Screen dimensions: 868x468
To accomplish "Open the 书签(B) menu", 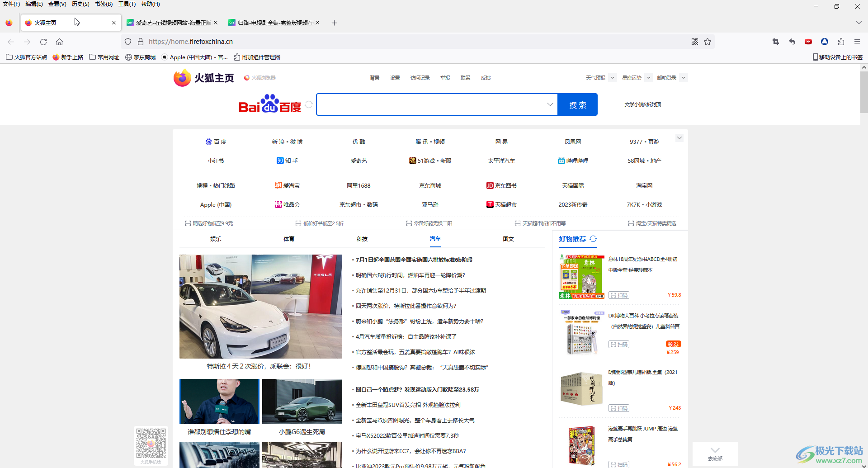I will 104,4.
